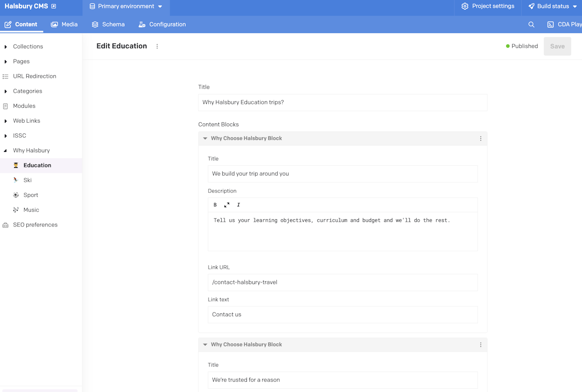This screenshot has width=582, height=392.
Task: Click the Link URL field with /contact-halsbury-travel
Action: pos(343,282)
